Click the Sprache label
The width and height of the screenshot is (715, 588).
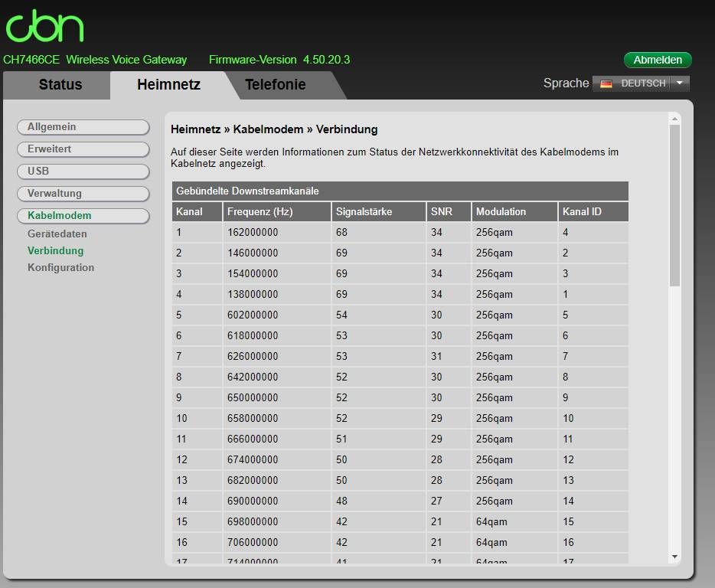566,83
